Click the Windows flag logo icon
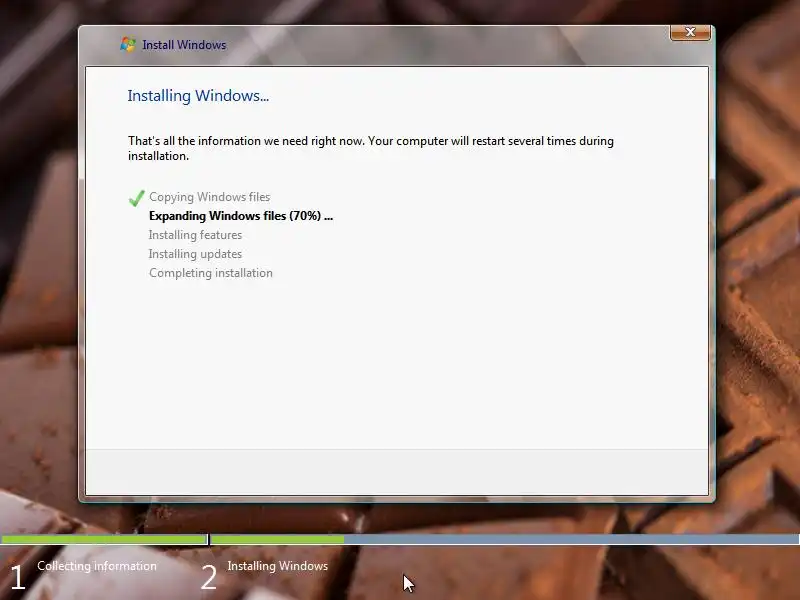Screen dimensions: 800x600 128,44
